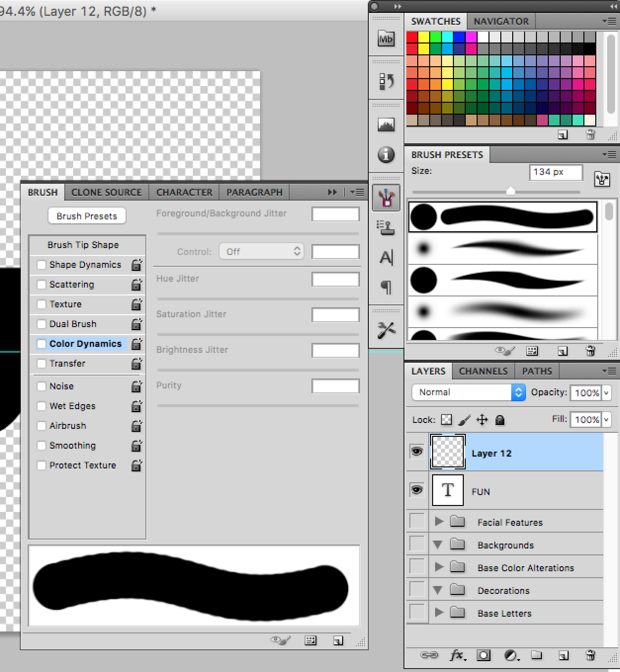Toggle the Brush panel dock icon
The image size is (620, 672).
pos(386,198)
